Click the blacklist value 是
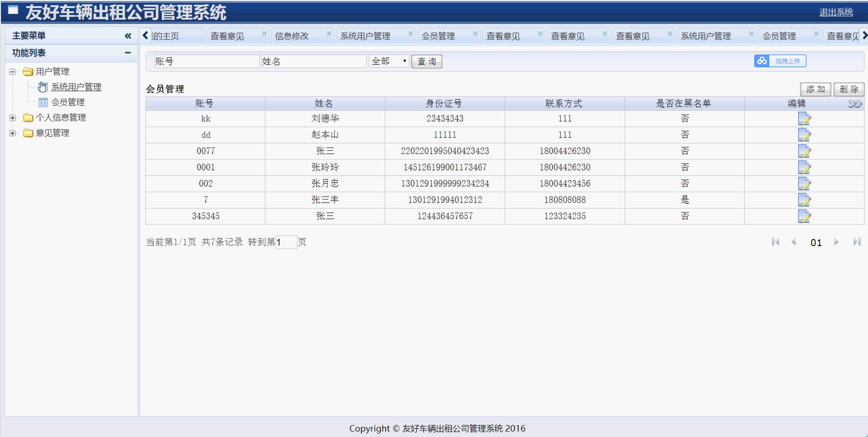 pos(685,200)
